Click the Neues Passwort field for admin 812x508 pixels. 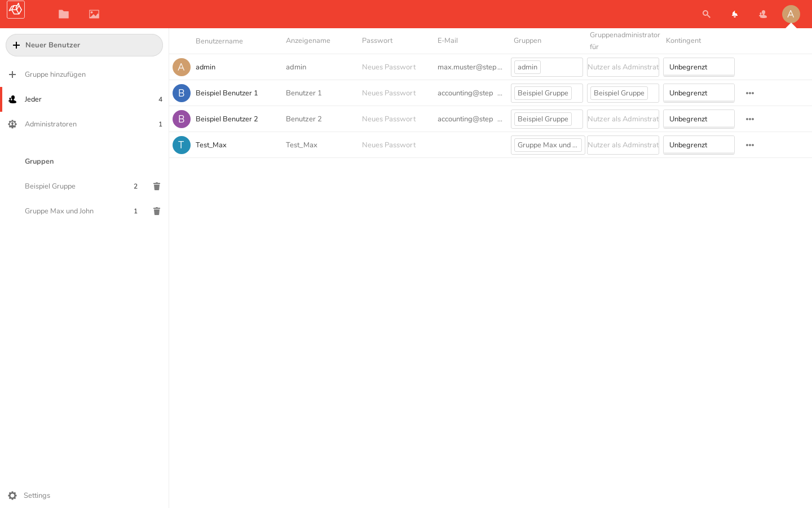[389, 67]
